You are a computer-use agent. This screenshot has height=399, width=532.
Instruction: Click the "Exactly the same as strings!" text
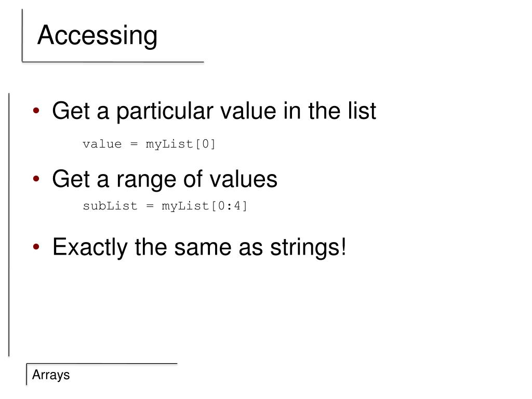[x=199, y=247]
